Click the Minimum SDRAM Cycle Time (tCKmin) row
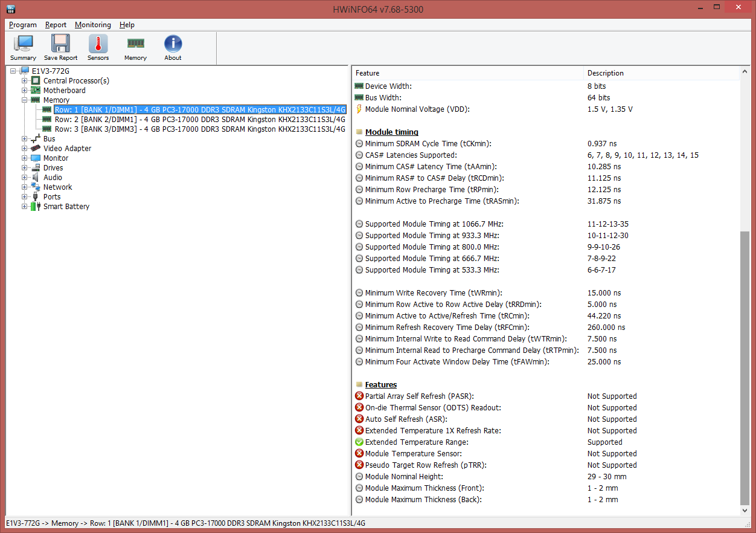756x533 pixels. click(x=546, y=144)
